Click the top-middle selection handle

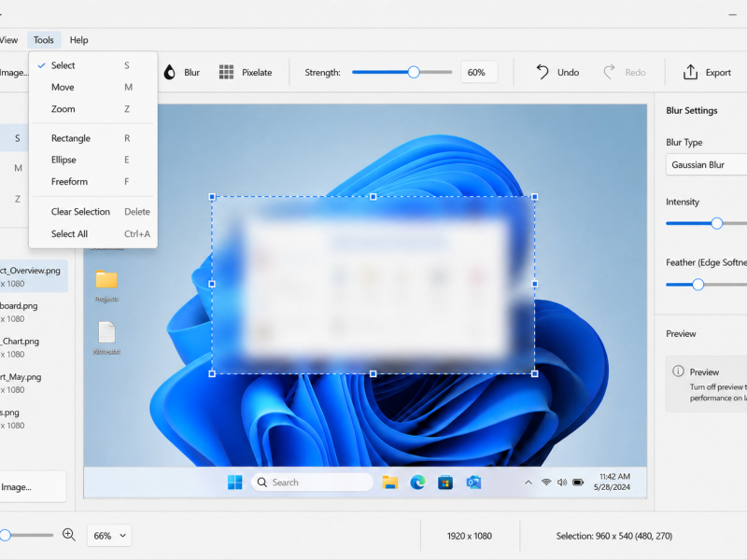click(x=373, y=197)
